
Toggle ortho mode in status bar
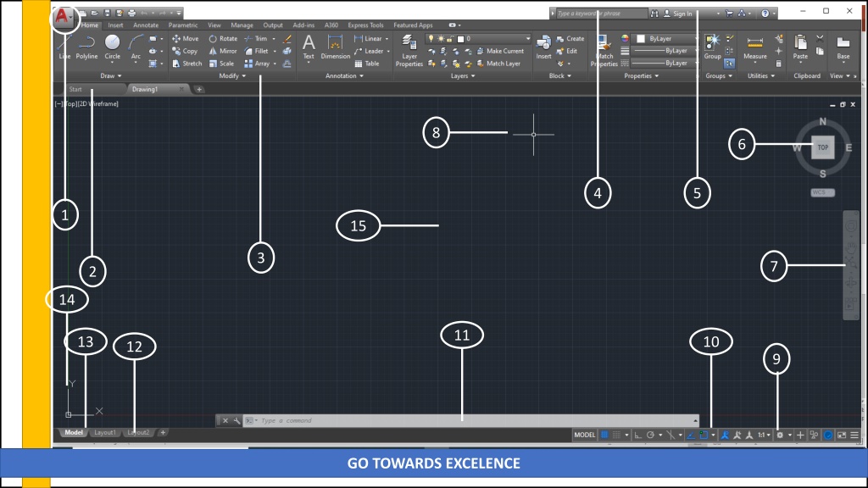[x=637, y=435]
